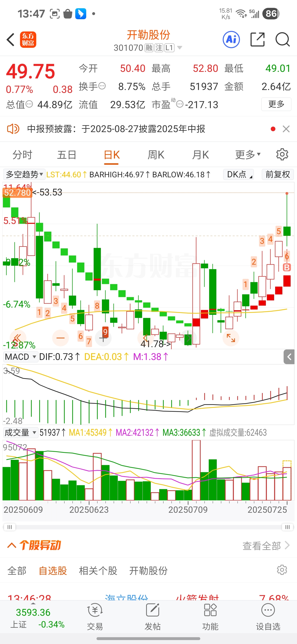Tap right handle of chart range slider

click(x=288, y=527)
